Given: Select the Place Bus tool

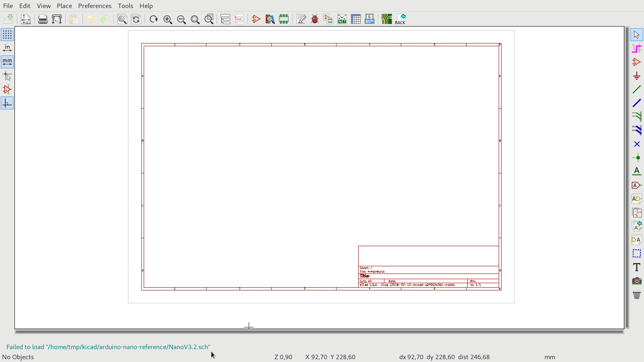Looking at the screenshot, I should pos(636,103).
